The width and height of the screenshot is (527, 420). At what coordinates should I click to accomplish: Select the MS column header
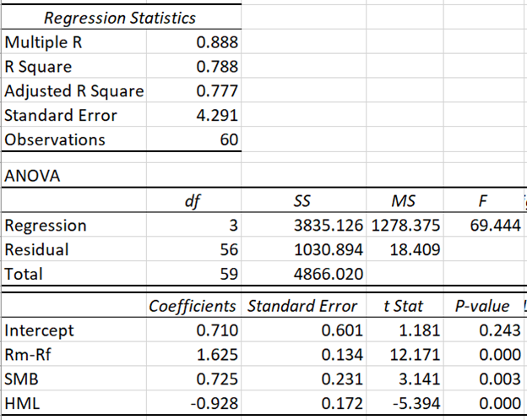(404, 201)
